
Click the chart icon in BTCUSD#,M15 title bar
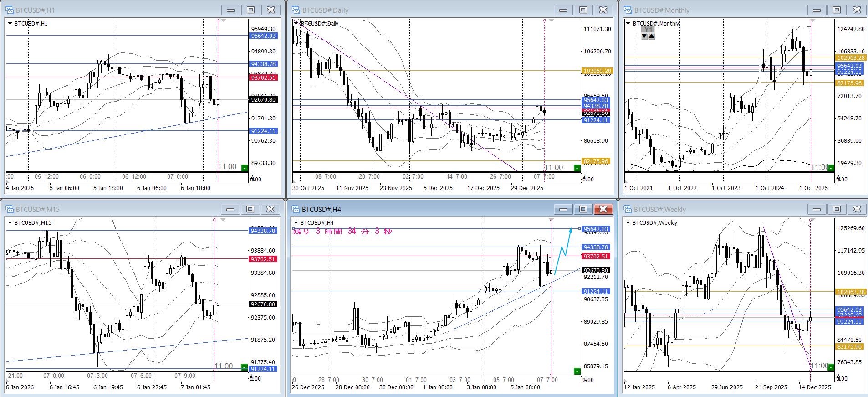[x=10, y=209]
